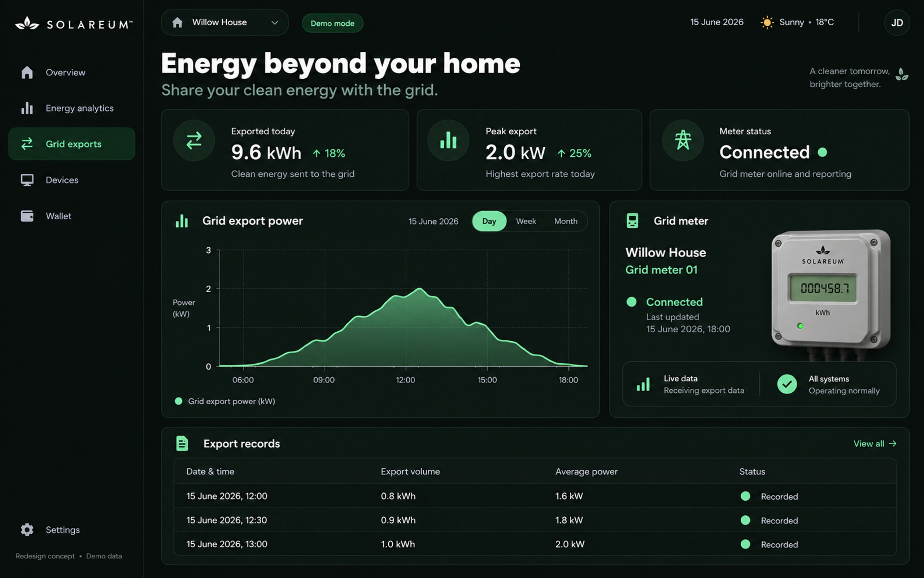The width and height of the screenshot is (924, 578).
Task: Open the Energy analytics page
Action: coord(72,108)
